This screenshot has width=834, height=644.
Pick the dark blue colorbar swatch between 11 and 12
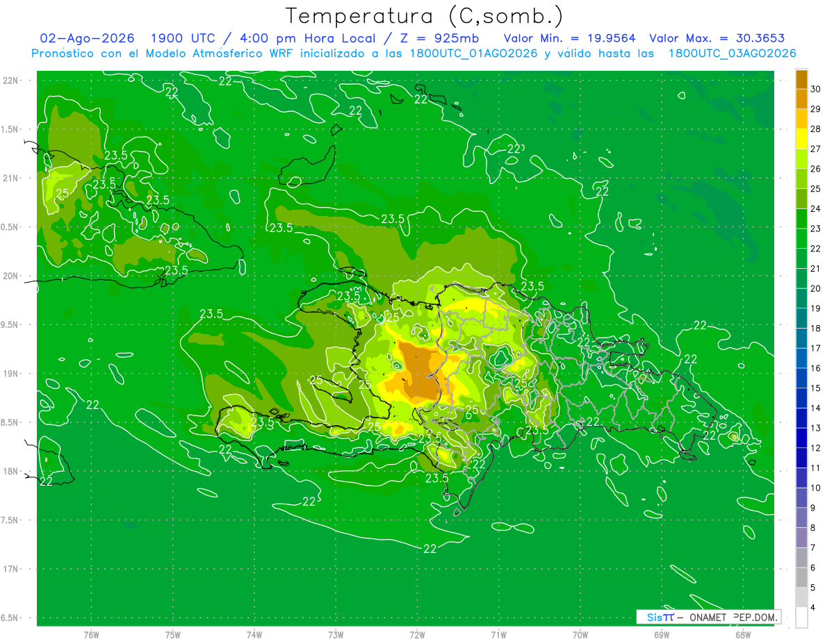(801, 458)
